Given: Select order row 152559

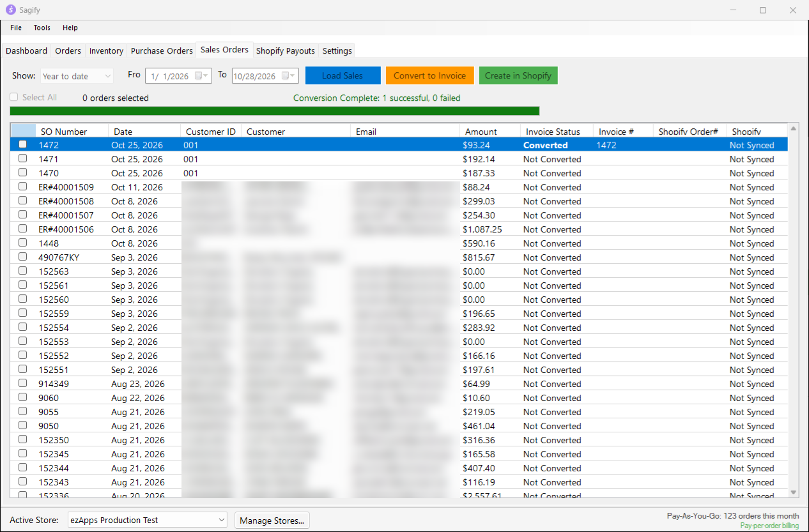Looking at the screenshot, I should (x=399, y=314).
